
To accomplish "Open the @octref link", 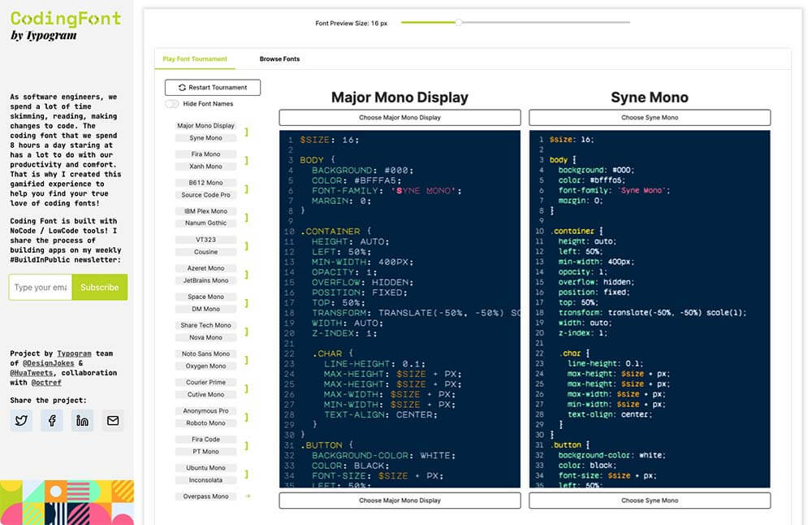I will pos(46,383).
